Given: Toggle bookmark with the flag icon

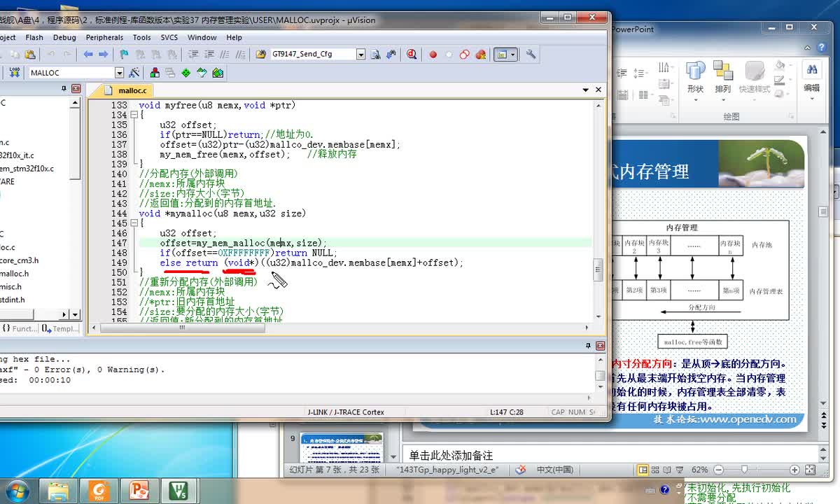Looking at the screenshot, I should click(124, 54).
